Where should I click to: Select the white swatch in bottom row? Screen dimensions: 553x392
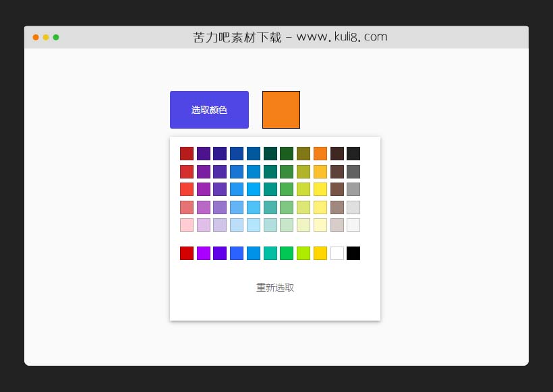pyautogui.click(x=337, y=253)
